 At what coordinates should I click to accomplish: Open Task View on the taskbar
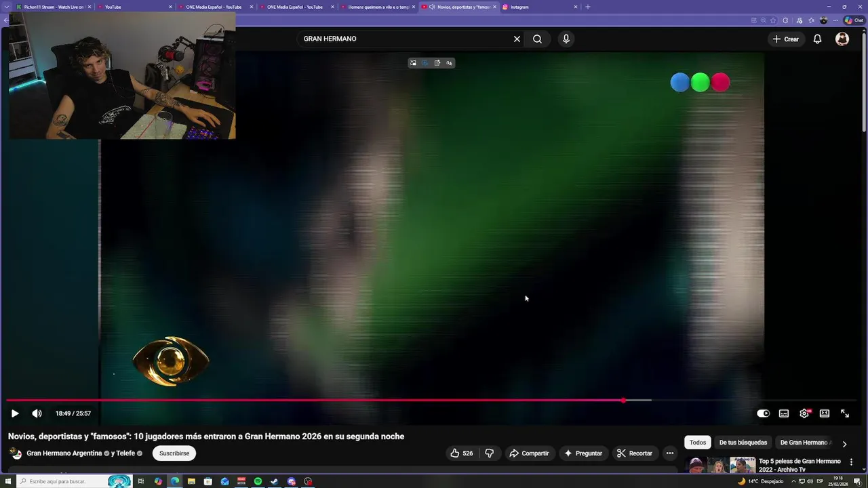pos(141,481)
